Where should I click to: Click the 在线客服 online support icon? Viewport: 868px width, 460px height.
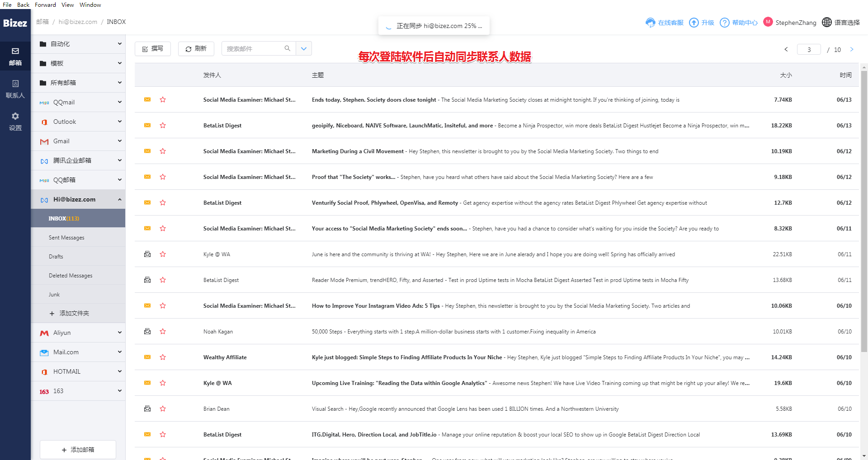click(651, 23)
